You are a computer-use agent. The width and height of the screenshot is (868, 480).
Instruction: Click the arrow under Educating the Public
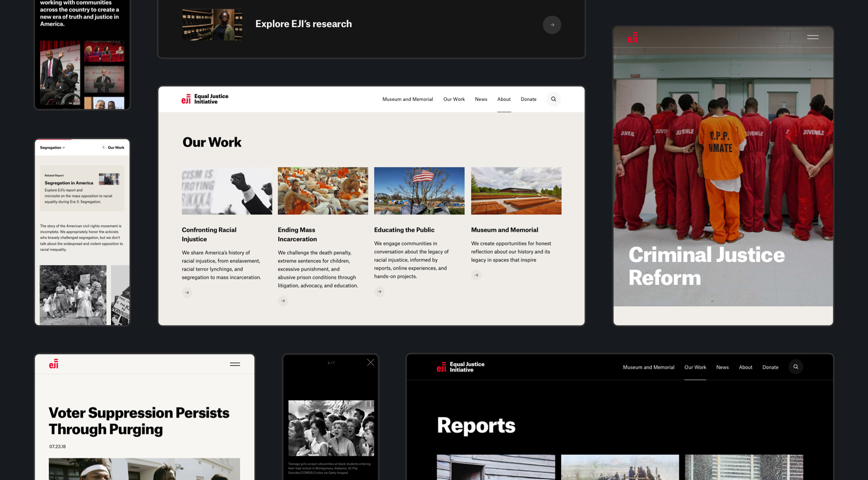[379, 292]
